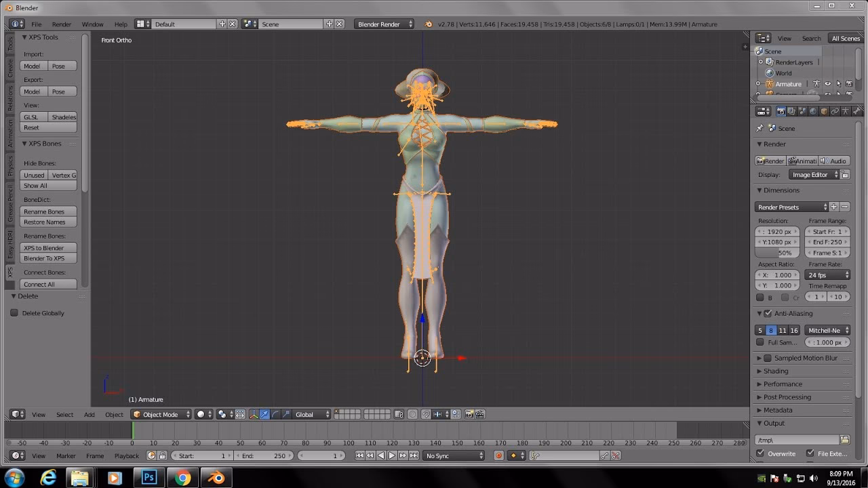Open the Armature data properties icon

[846, 111]
